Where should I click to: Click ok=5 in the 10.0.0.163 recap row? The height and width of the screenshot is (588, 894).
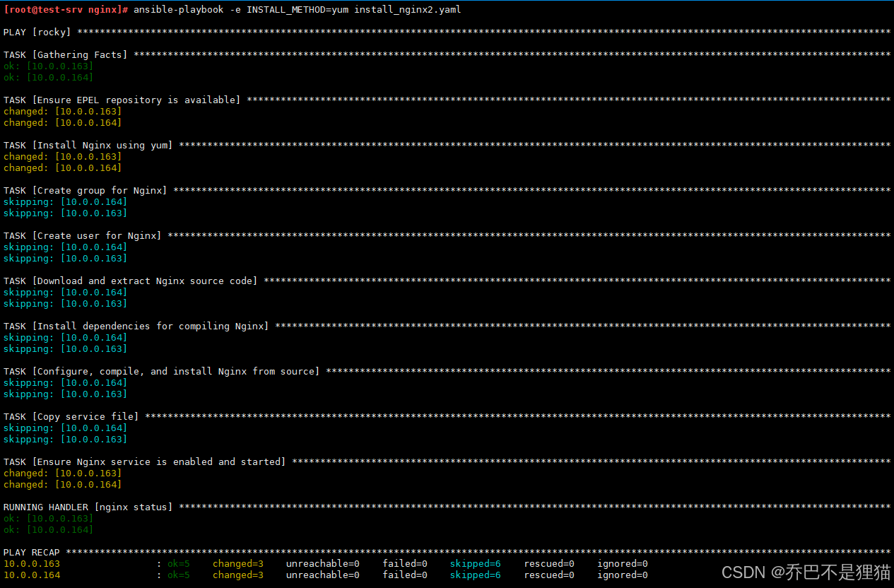(179, 564)
